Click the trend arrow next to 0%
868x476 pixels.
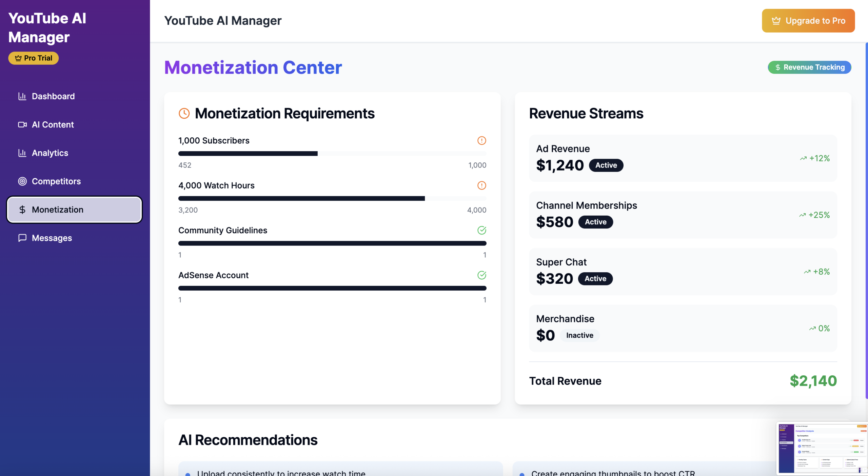[812, 328]
